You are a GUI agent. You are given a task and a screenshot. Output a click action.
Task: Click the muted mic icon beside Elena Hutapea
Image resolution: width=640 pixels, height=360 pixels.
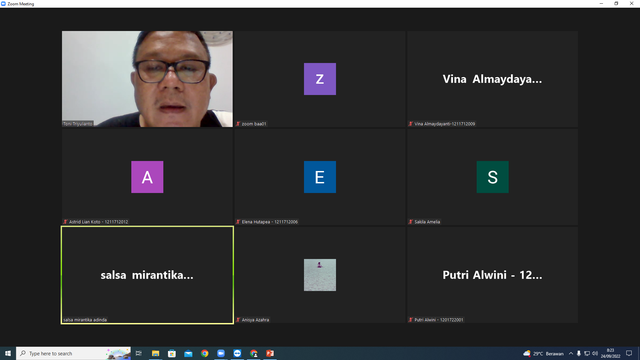coord(238,222)
